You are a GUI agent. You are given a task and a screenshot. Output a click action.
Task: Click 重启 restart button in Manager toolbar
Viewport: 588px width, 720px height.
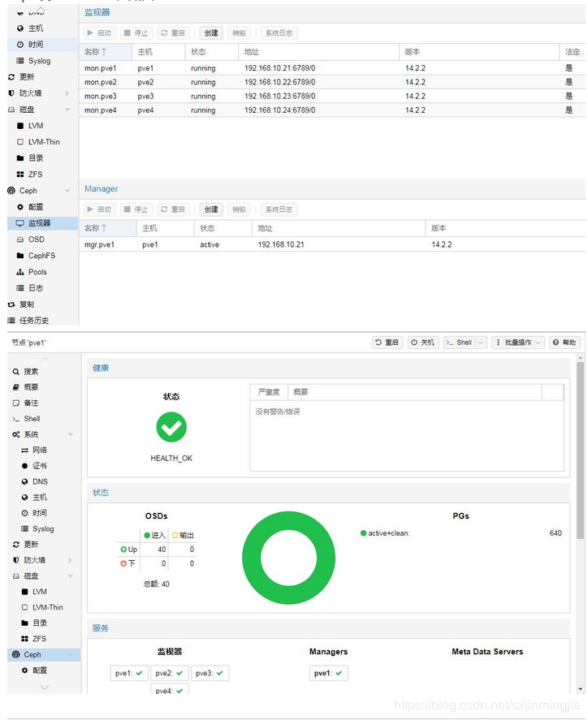pos(173,209)
